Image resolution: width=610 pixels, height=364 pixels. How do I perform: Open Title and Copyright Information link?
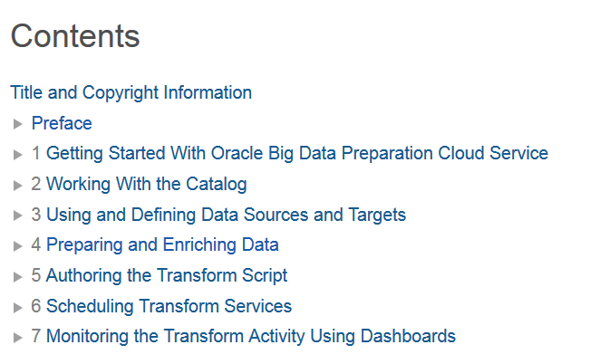[x=131, y=92]
